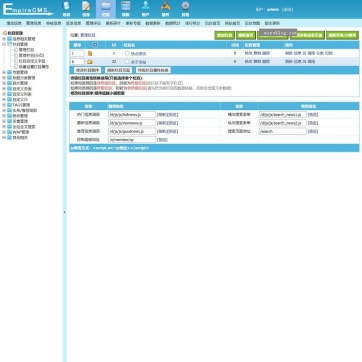This screenshot has width=362, height=362.
Task: Click the preview link beside the /search field
Action: (x=313, y=131)
